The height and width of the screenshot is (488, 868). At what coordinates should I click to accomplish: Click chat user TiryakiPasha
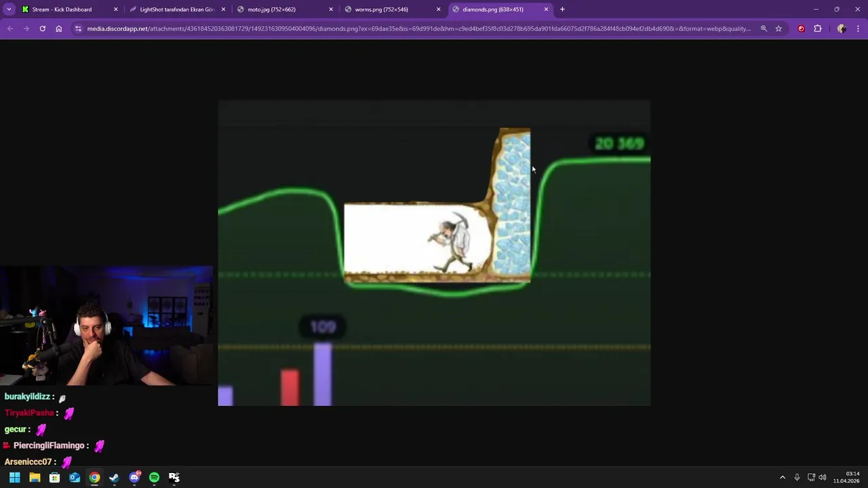click(x=29, y=413)
